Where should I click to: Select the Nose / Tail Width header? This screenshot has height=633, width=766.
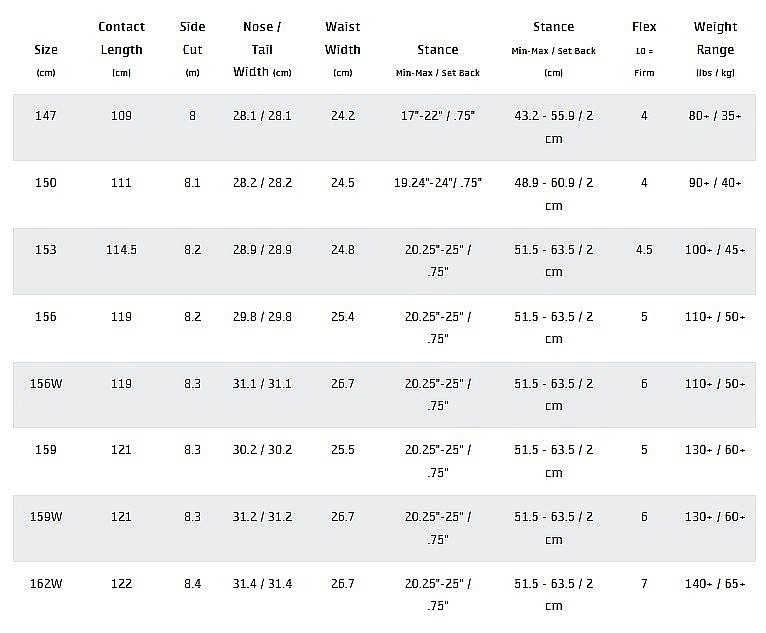click(262, 49)
